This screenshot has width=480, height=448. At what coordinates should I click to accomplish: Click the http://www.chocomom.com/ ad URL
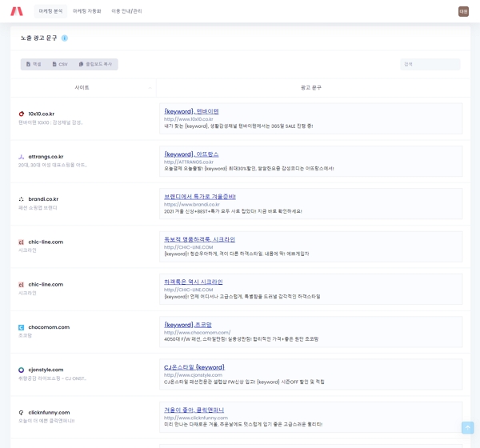pos(197,333)
